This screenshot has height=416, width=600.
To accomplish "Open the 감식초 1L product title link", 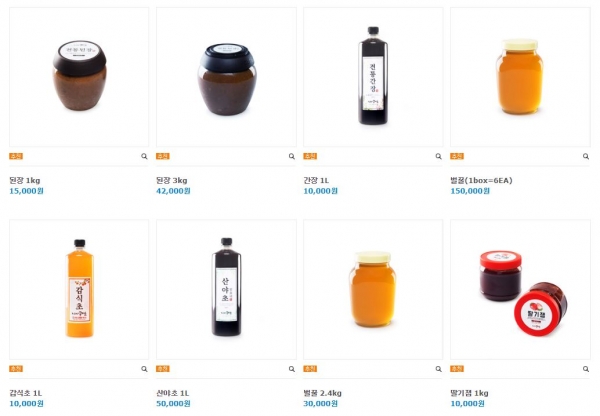I will tap(26, 393).
